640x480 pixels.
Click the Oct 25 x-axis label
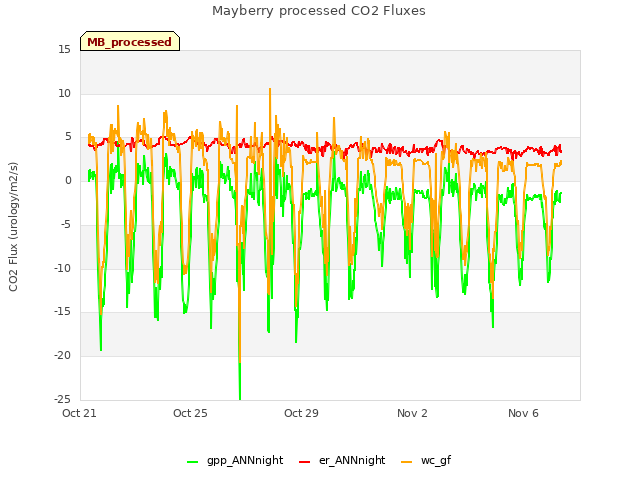pyautogui.click(x=190, y=413)
